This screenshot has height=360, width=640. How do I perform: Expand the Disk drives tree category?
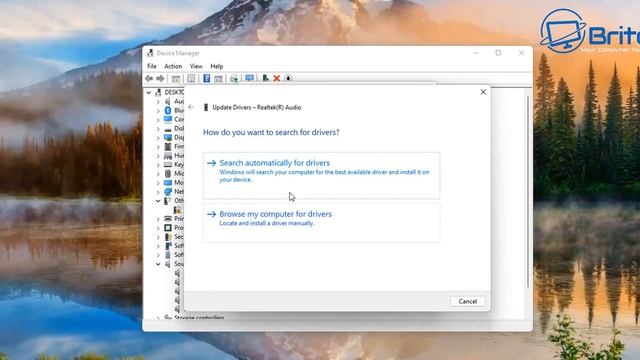pyautogui.click(x=158, y=129)
